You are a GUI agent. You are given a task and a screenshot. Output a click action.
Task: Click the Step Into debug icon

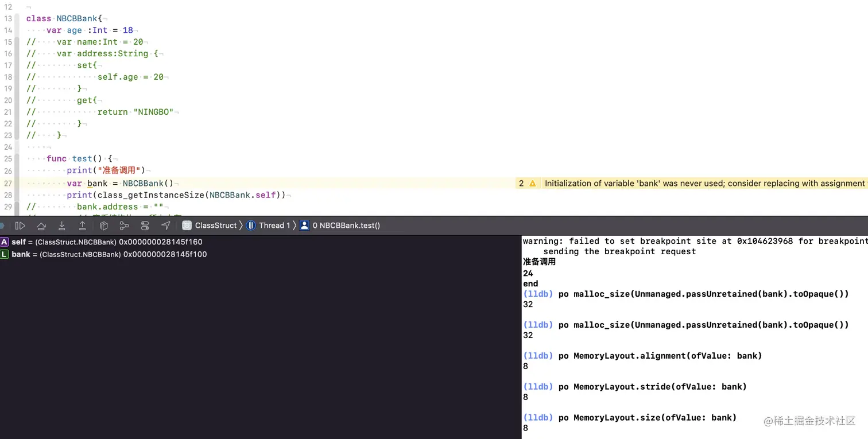[x=62, y=226]
